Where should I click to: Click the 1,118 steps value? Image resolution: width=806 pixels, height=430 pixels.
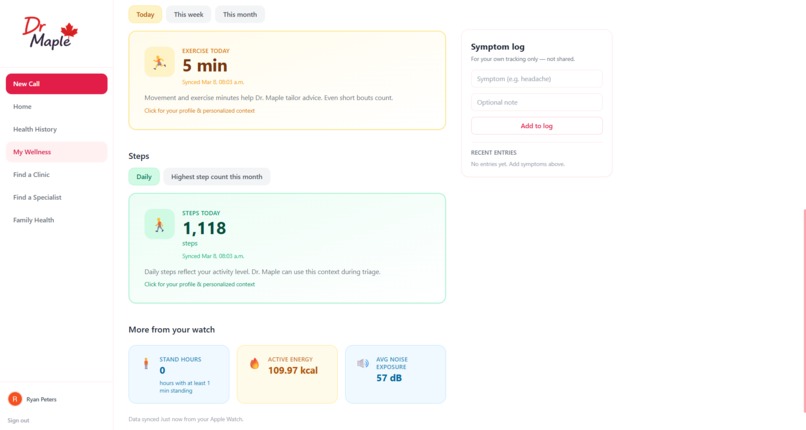pyautogui.click(x=204, y=228)
